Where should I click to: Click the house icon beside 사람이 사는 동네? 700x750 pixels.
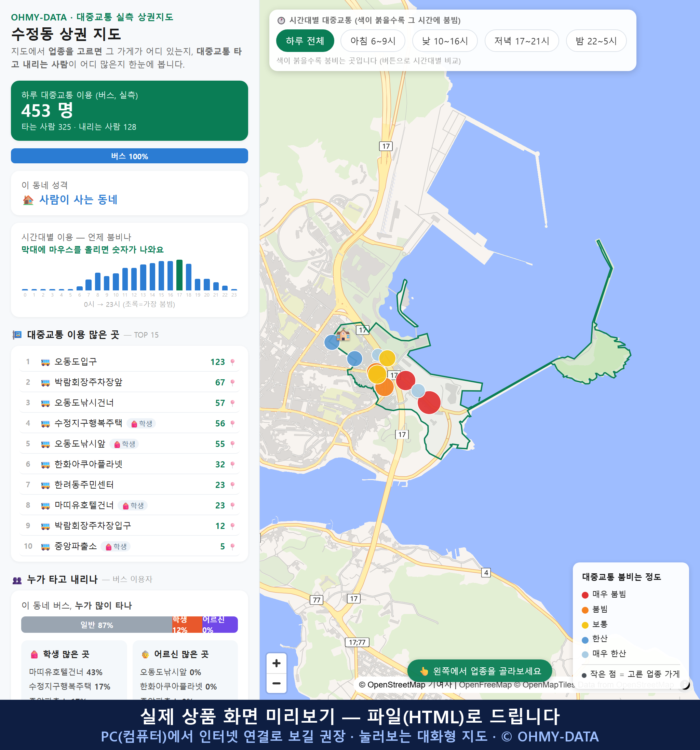click(28, 200)
